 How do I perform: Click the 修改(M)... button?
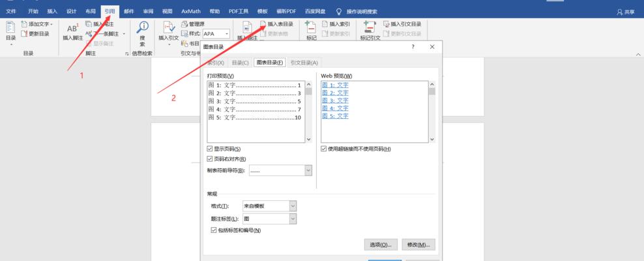pos(418,245)
